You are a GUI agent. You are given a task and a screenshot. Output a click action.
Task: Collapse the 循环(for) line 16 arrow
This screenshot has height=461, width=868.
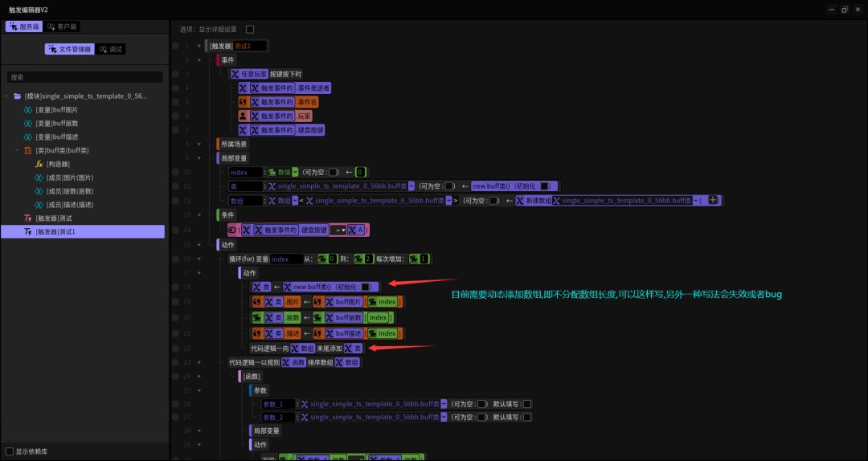199,259
